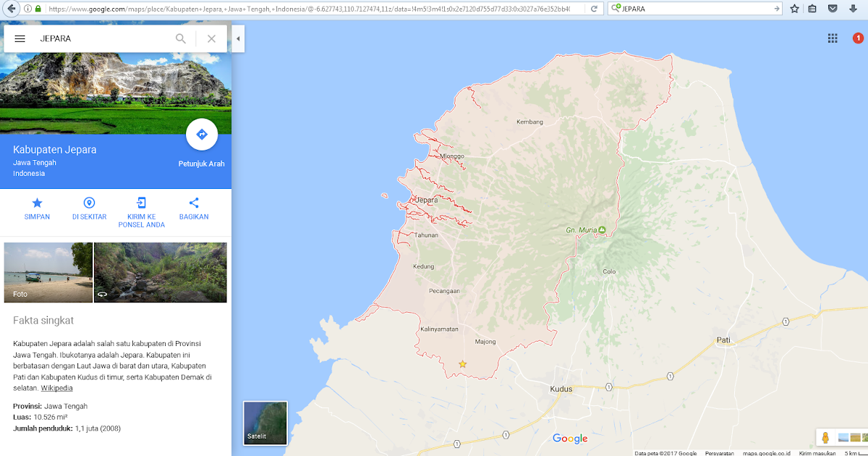Clear the JEPARA search query
The width and height of the screenshot is (868, 456).
[211, 38]
